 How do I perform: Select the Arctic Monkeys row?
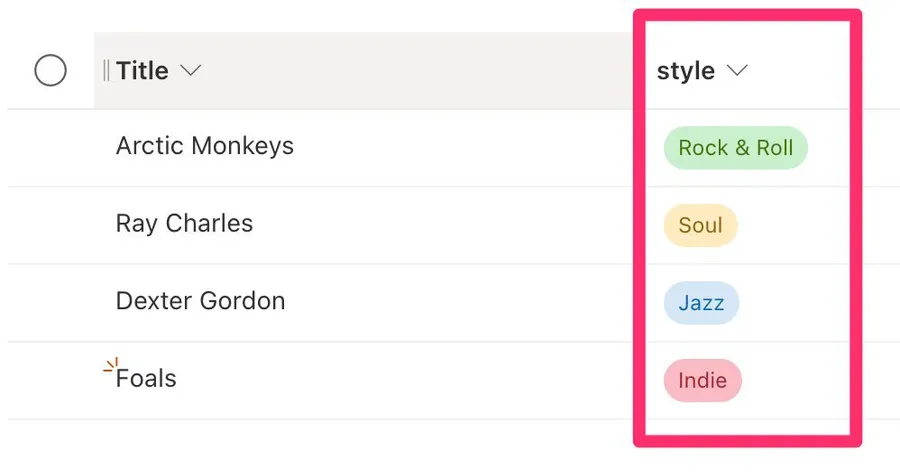[50, 148]
